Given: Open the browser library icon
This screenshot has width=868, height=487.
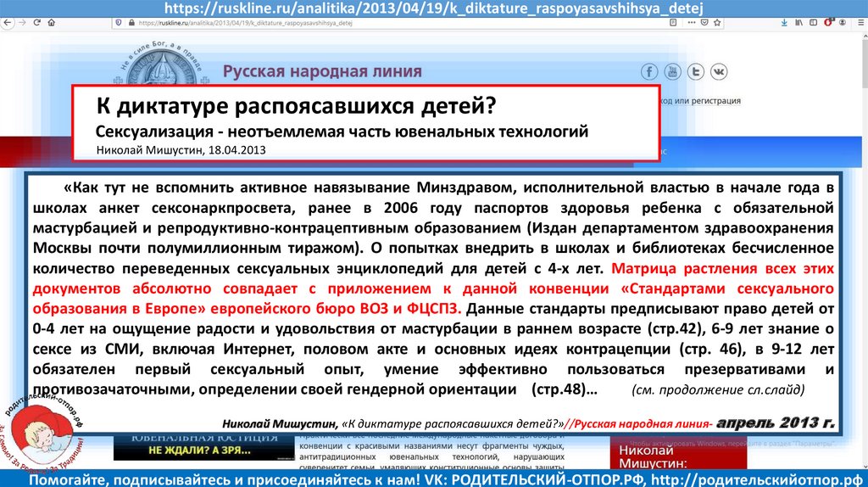Looking at the screenshot, I should click(x=798, y=23).
